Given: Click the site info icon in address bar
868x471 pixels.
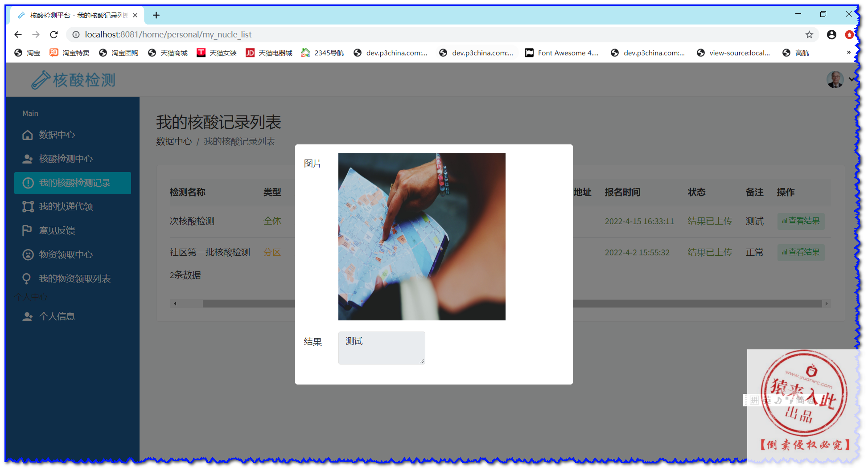Looking at the screenshot, I should (x=76, y=34).
